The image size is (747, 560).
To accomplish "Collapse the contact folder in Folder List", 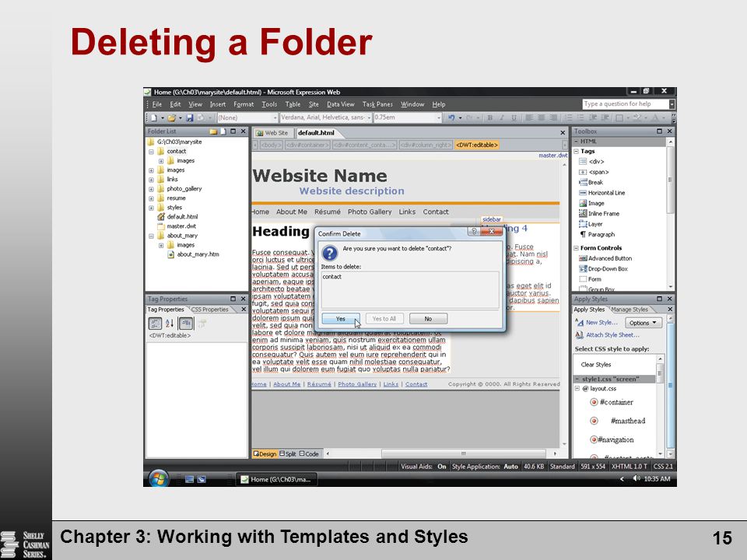I will pyautogui.click(x=151, y=152).
